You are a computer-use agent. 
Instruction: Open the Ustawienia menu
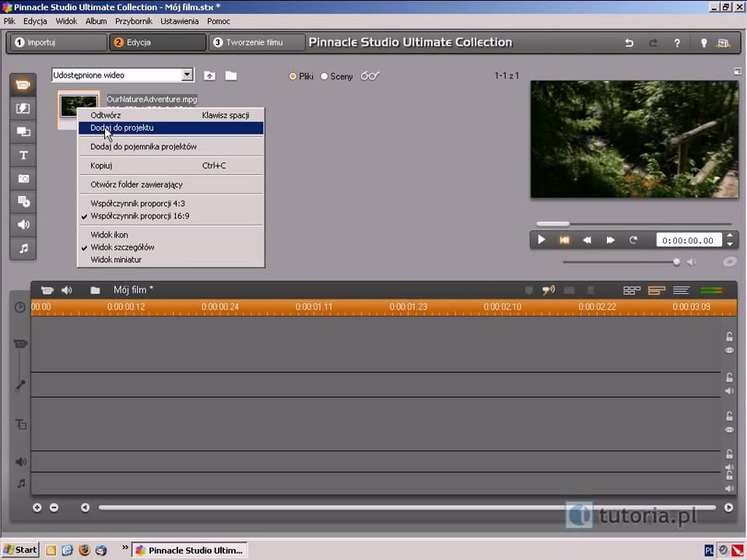tap(179, 22)
